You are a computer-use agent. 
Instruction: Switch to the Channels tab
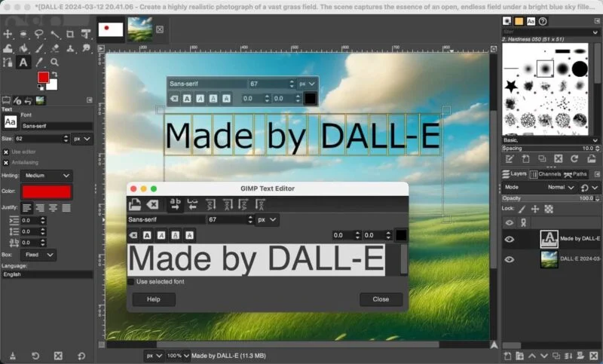[545, 174]
